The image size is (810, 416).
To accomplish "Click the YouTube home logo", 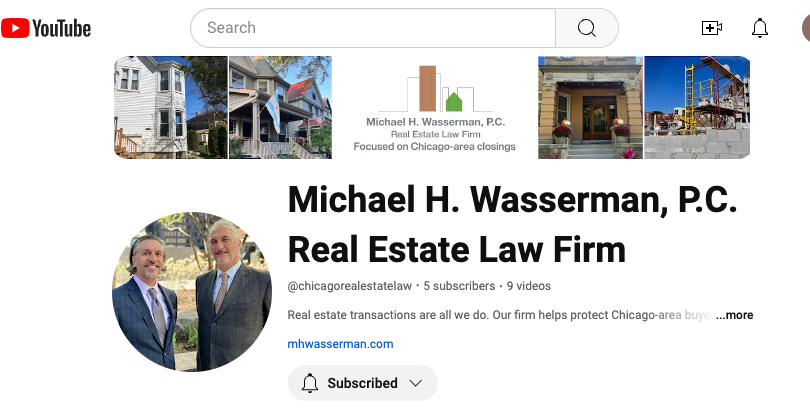I will point(46,28).
